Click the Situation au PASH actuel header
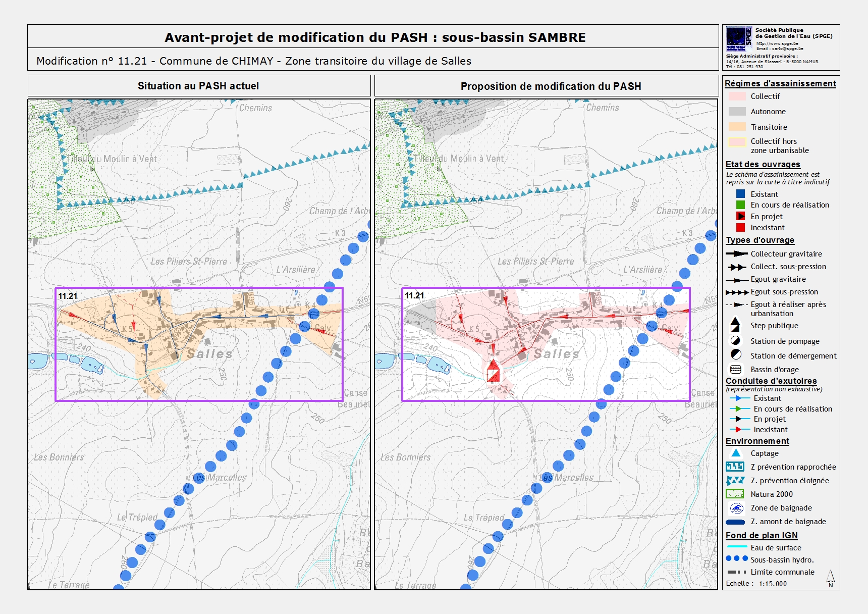 pos(198,86)
